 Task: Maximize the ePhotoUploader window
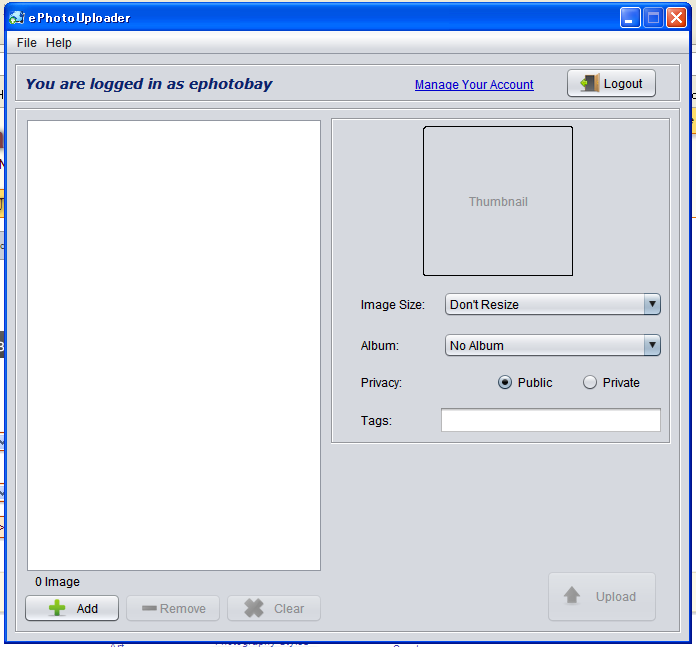coord(653,17)
